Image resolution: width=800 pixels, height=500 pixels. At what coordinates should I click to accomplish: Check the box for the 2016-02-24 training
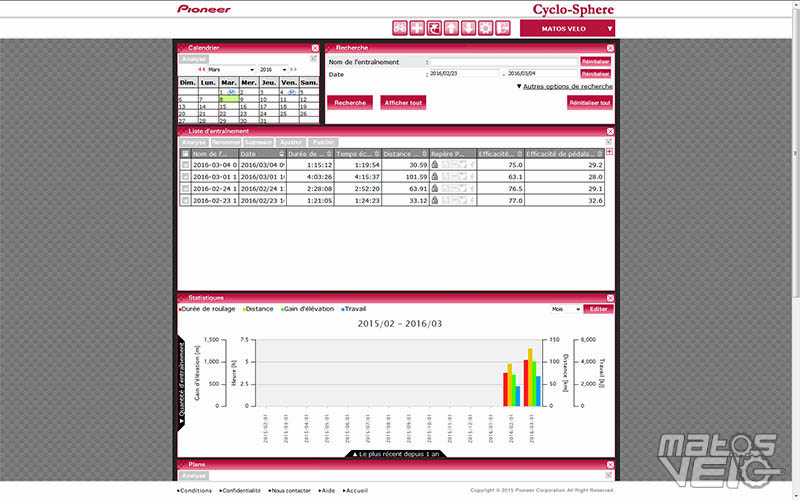click(x=185, y=188)
